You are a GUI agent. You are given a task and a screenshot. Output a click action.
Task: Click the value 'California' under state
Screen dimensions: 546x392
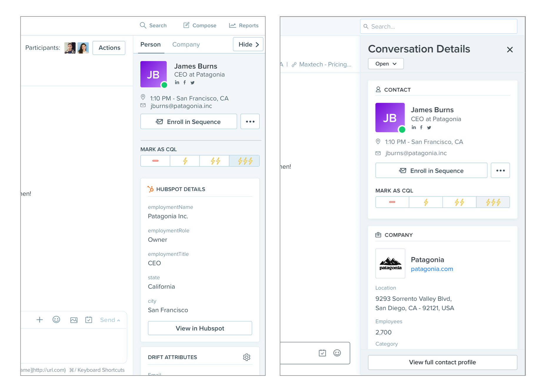(162, 287)
